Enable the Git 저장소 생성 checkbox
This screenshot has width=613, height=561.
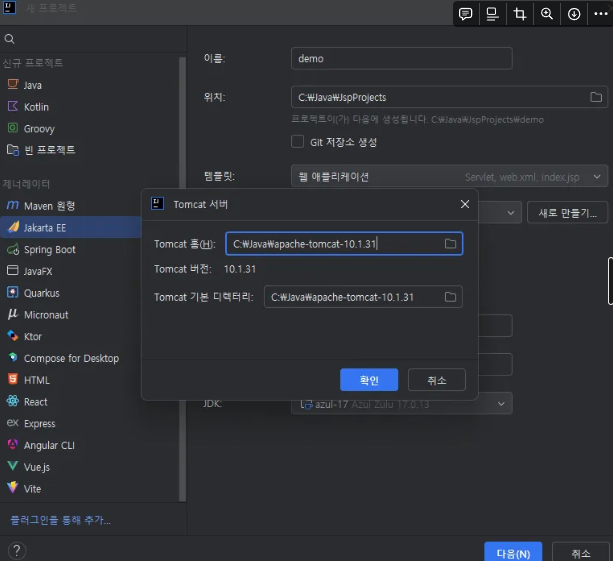[x=298, y=142]
